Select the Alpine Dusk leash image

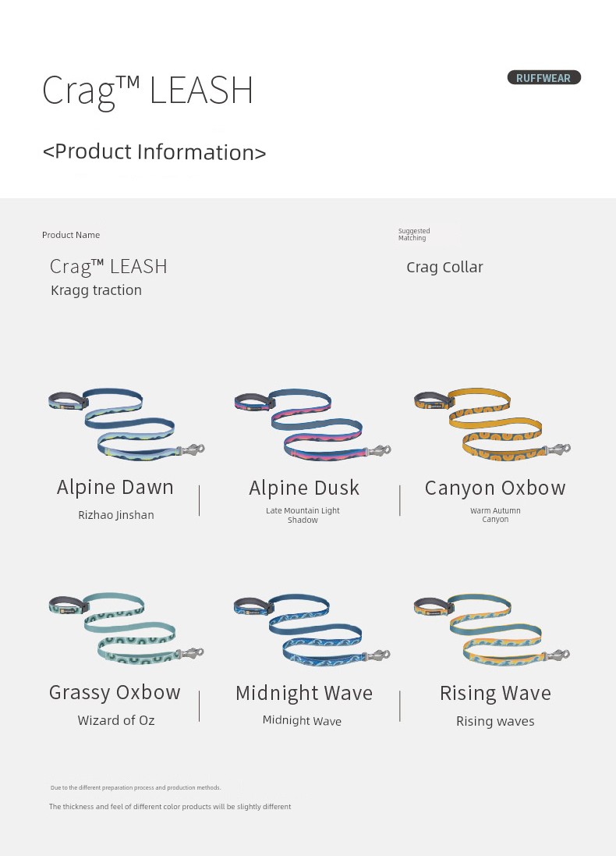pos(313,424)
